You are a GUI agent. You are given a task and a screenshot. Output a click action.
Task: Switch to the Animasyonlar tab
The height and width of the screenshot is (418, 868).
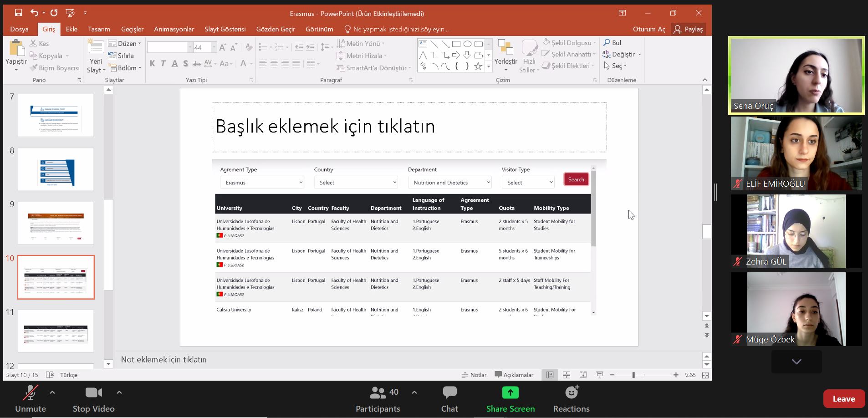pyautogui.click(x=174, y=29)
